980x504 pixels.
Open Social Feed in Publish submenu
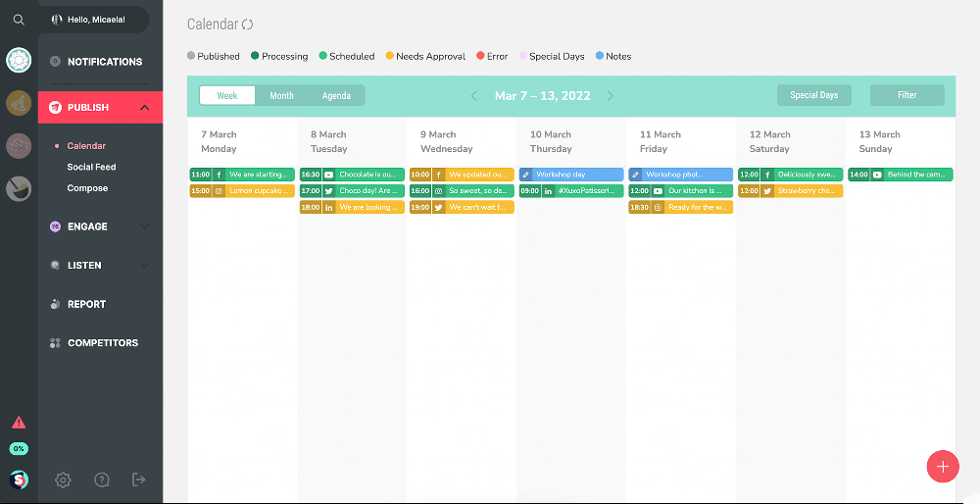91,167
